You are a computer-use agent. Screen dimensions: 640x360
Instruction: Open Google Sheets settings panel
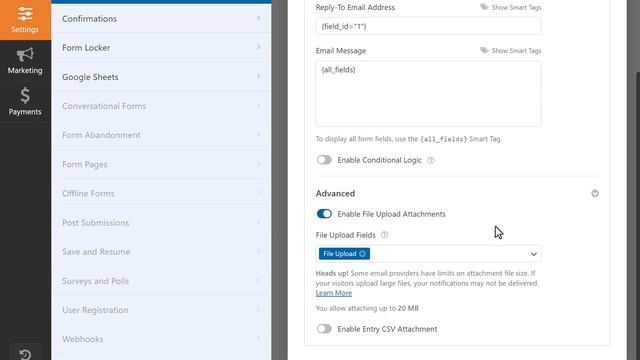click(x=161, y=77)
